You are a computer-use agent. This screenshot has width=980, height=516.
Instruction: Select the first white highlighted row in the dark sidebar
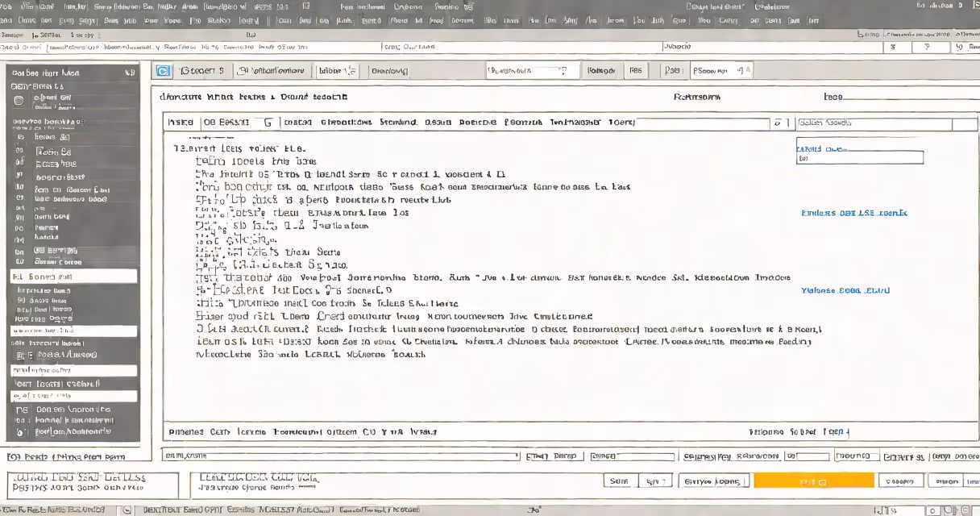point(74,277)
